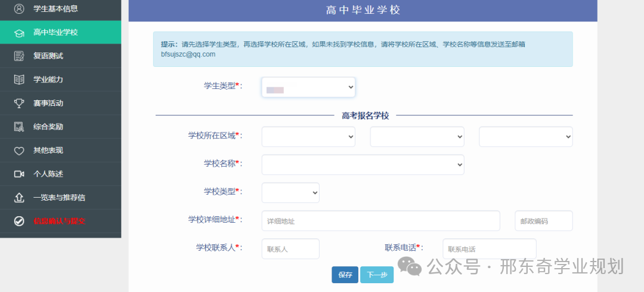Click the video camera icon for 个人陈述

19,174
